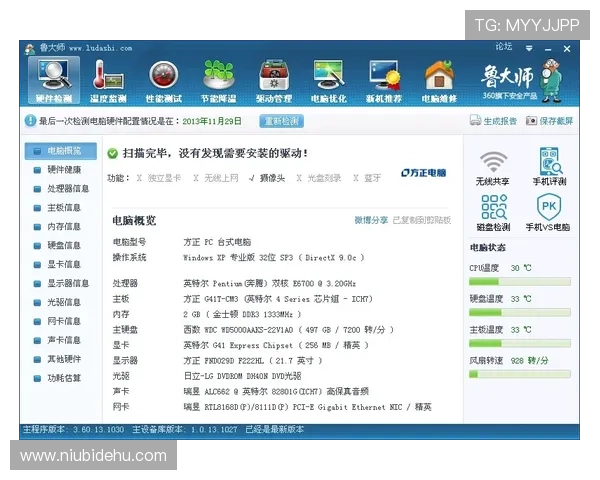Viewport: 600px width, 480px height.
Task: Click the 手机VS电脑 PK icon
Action: pos(548,212)
